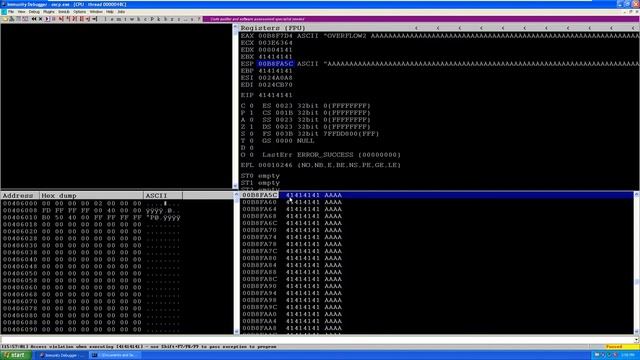Open Windows list with the w toolbar button
This screenshot has width=640, height=360.
[x=132, y=19]
